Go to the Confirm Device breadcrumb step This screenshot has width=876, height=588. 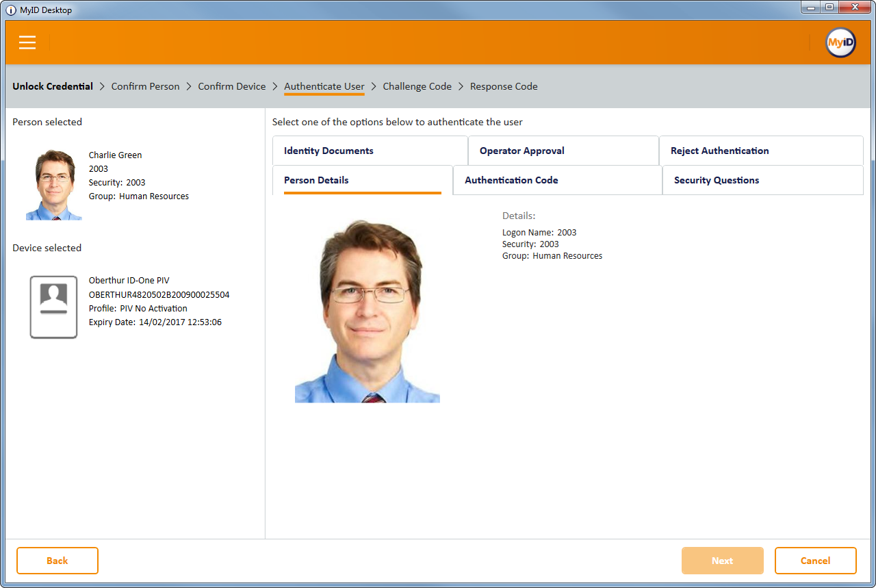[x=231, y=86]
